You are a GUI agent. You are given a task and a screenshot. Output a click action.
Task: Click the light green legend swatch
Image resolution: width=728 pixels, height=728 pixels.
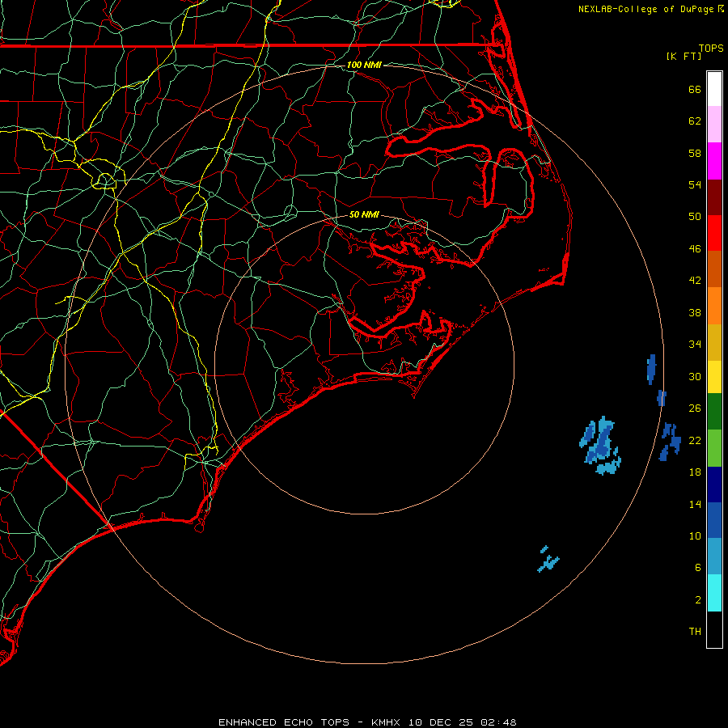pyautogui.click(x=714, y=448)
